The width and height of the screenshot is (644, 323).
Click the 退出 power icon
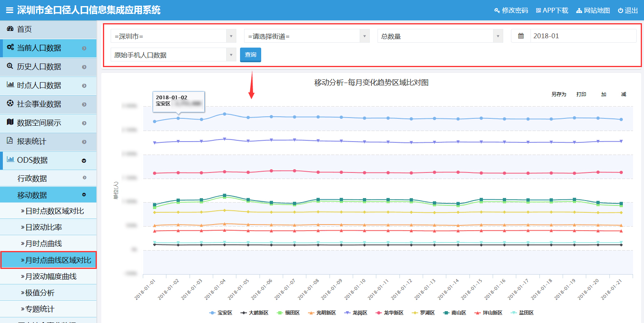click(620, 11)
